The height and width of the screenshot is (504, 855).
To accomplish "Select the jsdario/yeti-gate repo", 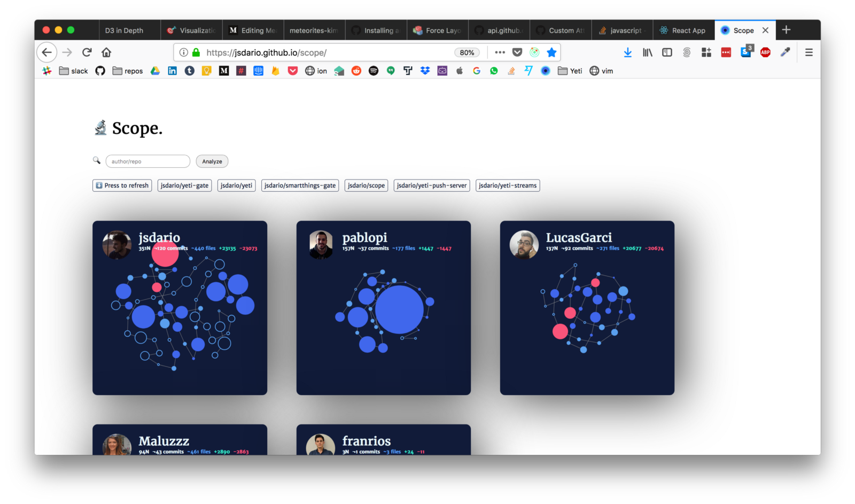I will coord(184,185).
